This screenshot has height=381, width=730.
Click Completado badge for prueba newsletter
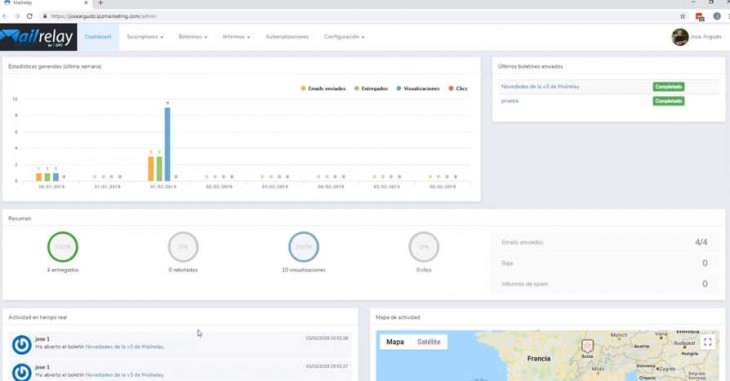click(669, 101)
